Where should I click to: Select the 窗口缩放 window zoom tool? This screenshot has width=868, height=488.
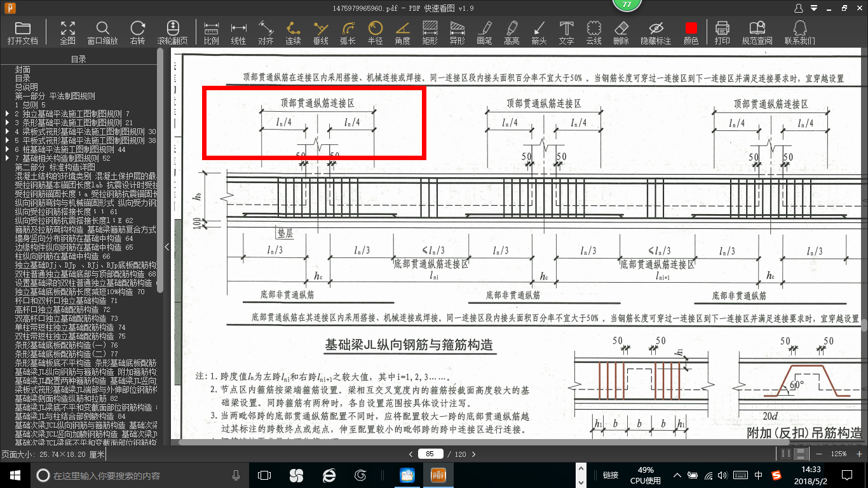[x=102, y=32]
